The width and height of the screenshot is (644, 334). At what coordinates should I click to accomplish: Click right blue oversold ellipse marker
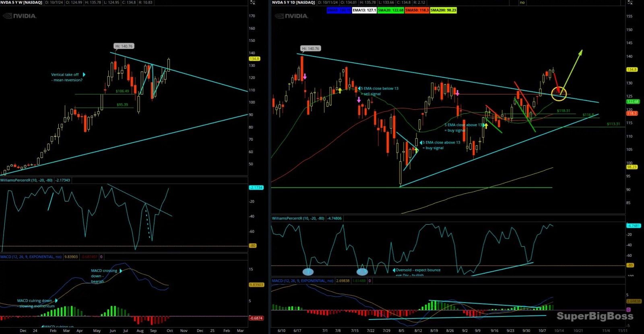click(x=362, y=272)
